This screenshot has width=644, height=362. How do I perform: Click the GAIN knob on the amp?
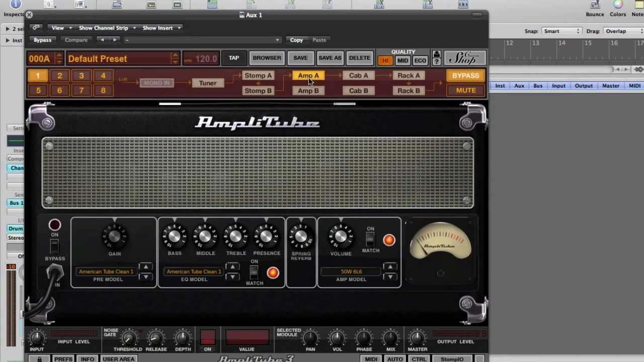(114, 236)
